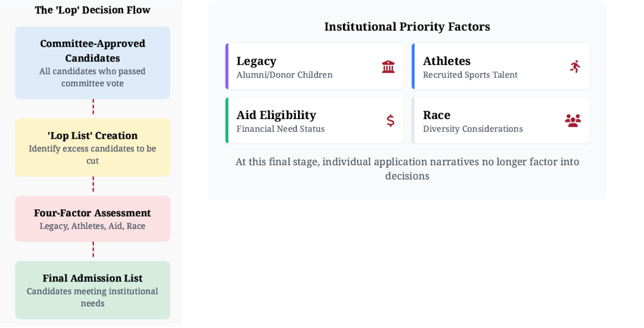Click the purple accent bar on Legacy card
The height and width of the screenshot is (328, 644).
(x=227, y=66)
